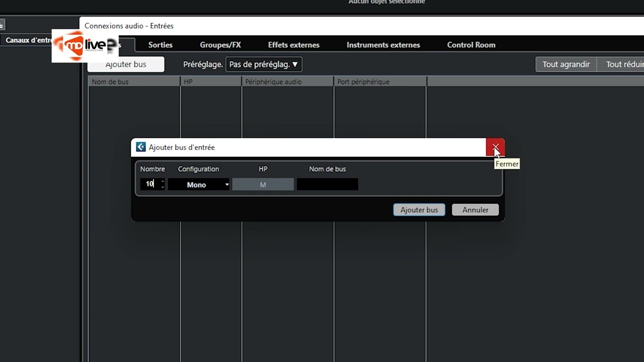Decrease the Nombre value with down arrow

(163, 188)
